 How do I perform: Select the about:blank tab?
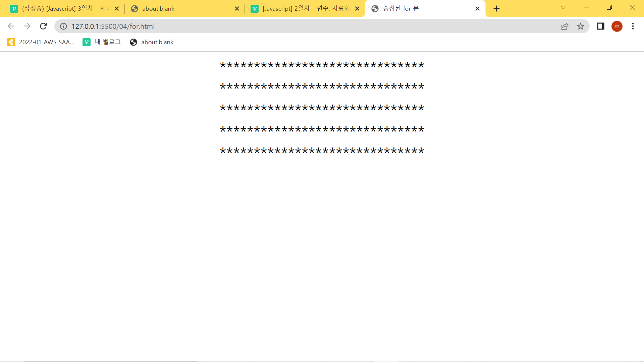coord(181,9)
